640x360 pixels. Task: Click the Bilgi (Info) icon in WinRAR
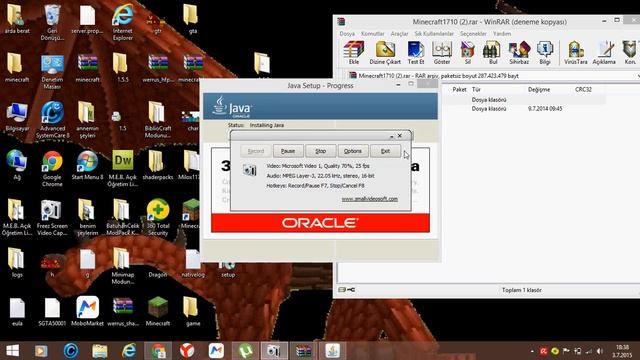pyautogui.click(x=544, y=53)
